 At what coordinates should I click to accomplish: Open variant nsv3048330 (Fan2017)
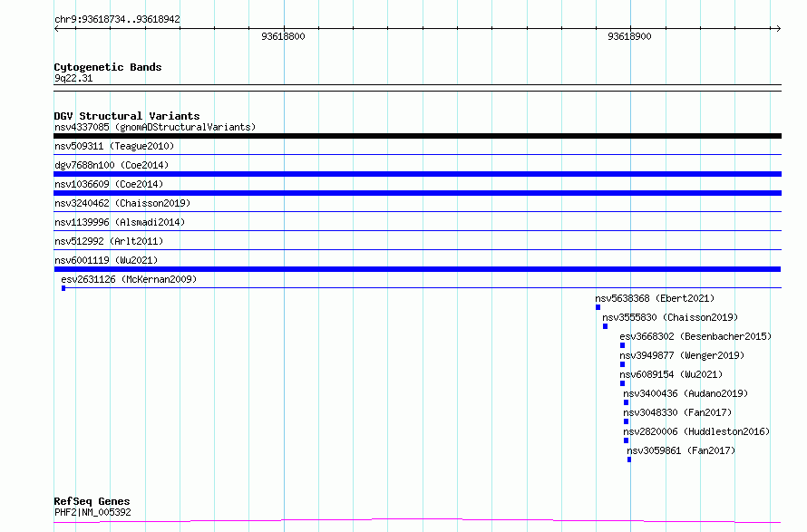click(677, 412)
